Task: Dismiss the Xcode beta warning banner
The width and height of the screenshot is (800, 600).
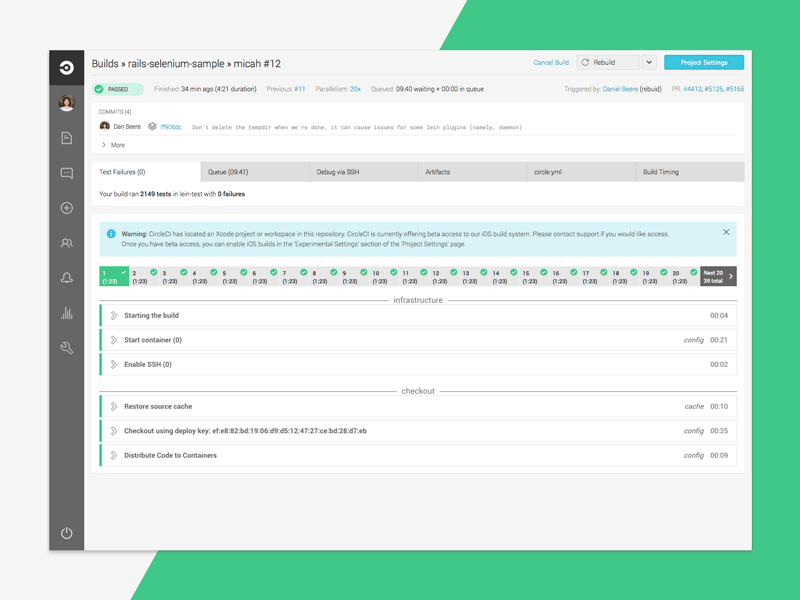Action: pos(726,230)
